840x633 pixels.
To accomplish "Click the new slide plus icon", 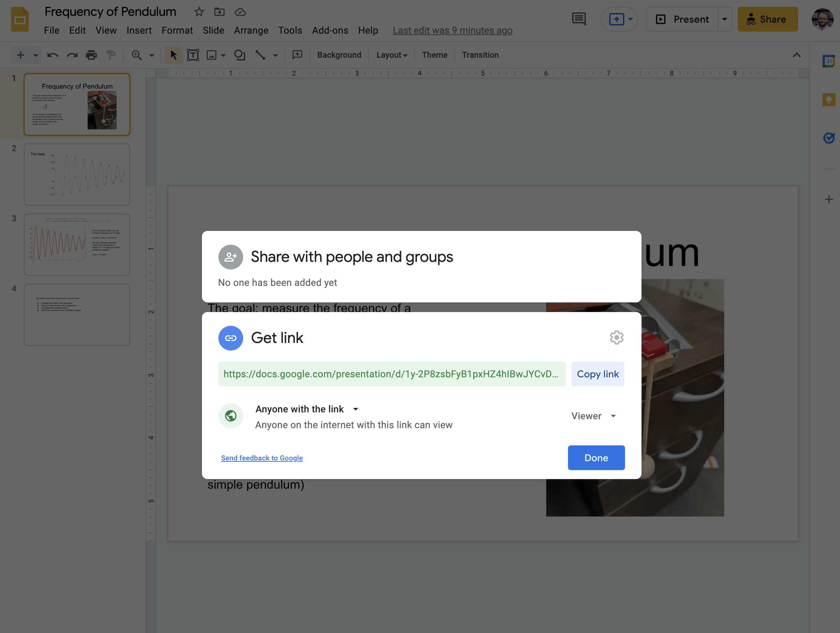I will point(21,55).
